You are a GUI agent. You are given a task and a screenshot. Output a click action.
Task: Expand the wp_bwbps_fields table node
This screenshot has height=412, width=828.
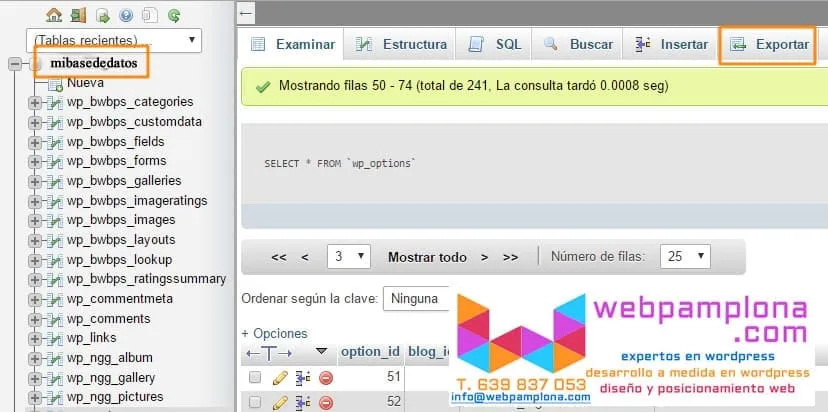pyautogui.click(x=35, y=142)
